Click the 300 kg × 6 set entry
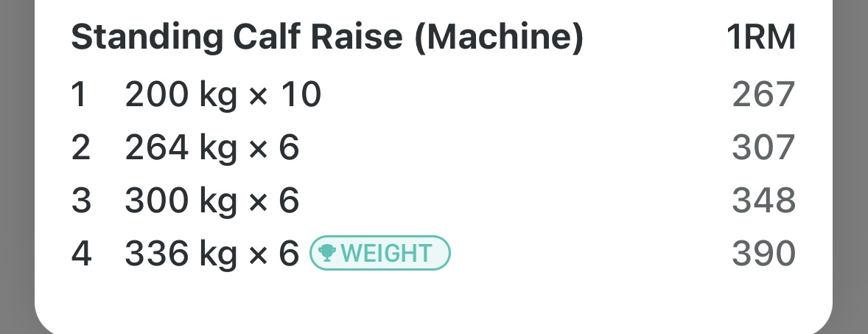 point(212,201)
